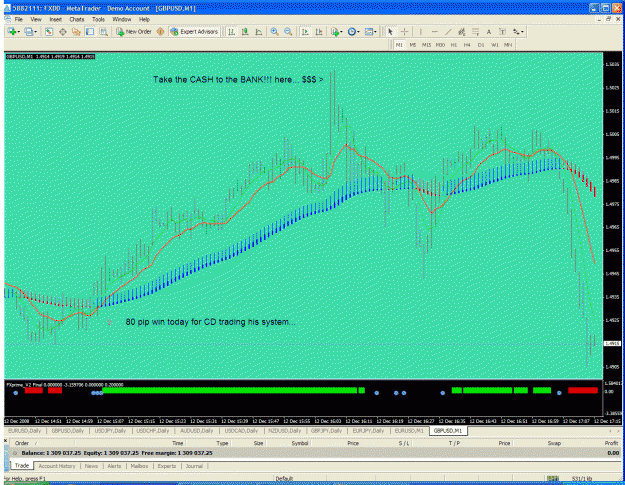Select the H4 timeframe
Viewport: 625px width, 485px height.
[467, 45]
